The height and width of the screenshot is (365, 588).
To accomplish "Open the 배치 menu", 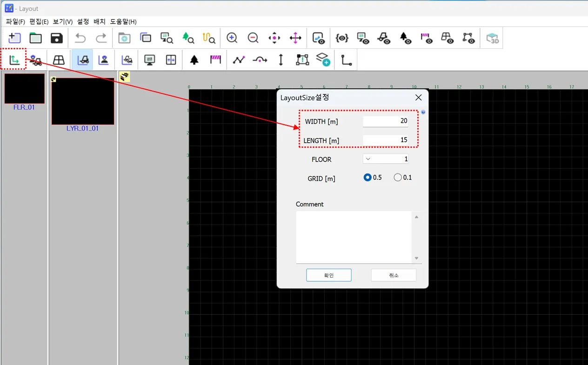I will point(100,22).
